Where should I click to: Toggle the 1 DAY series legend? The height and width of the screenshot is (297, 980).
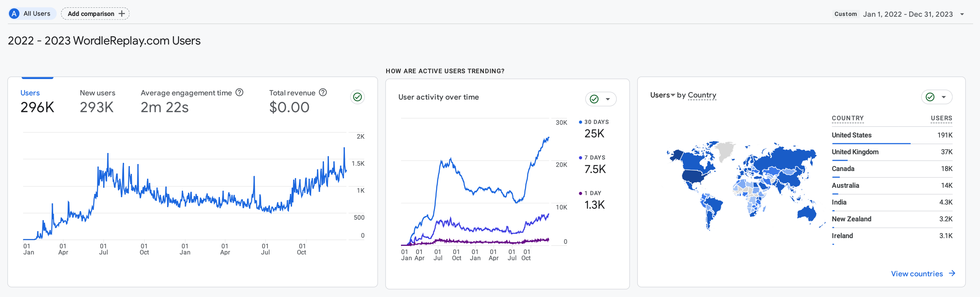[590, 193]
